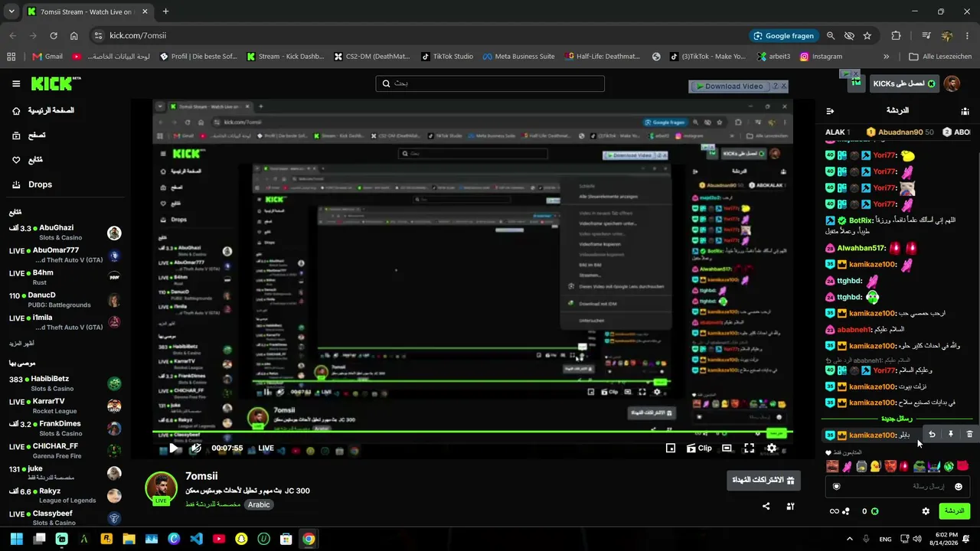
Task: Open Visual Studio Code from taskbar
Action: pos(196,539)
